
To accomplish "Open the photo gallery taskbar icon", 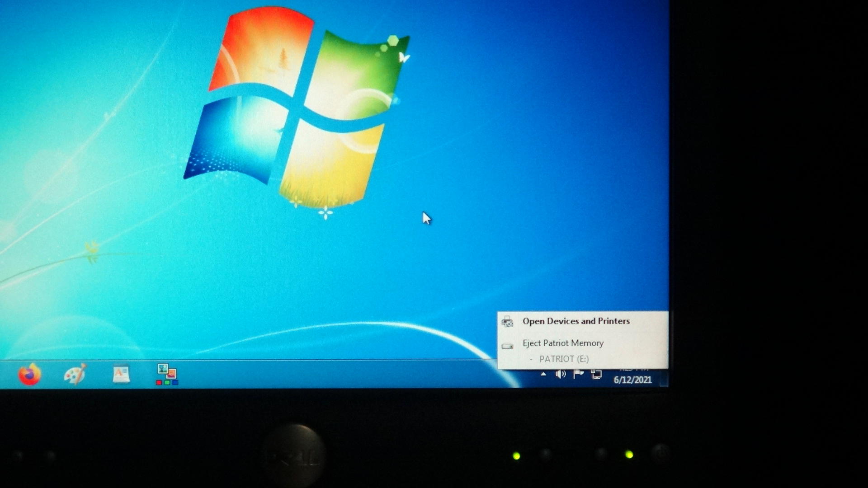I will [167, 375].
